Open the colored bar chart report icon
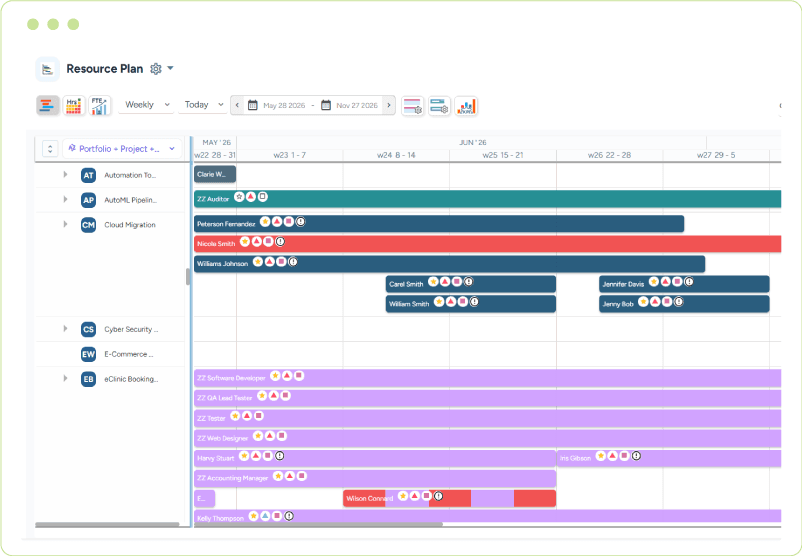The image size is (802, 556). [466, 106]
